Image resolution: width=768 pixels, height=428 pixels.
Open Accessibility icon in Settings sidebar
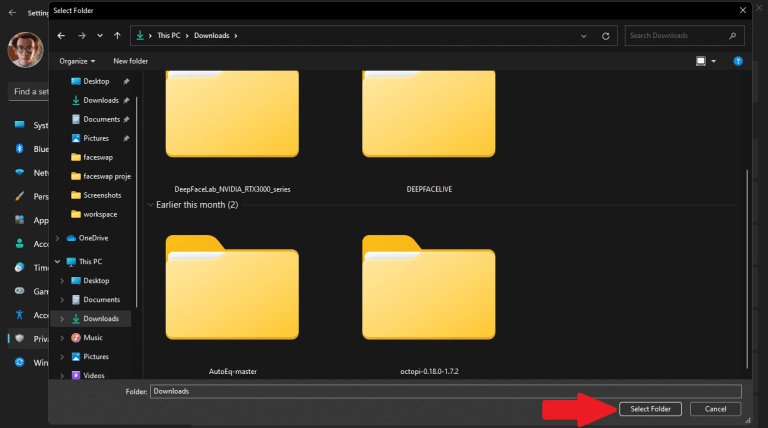click(20, 315)
